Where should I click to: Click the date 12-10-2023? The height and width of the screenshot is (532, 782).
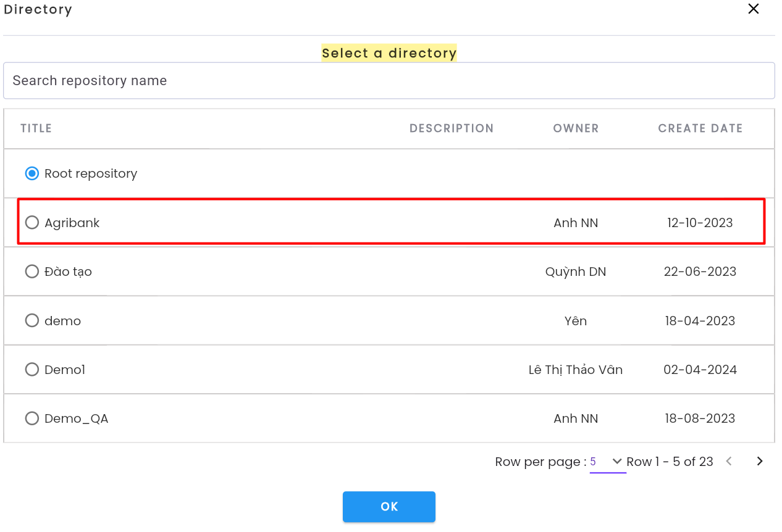[x=700, y=223]
